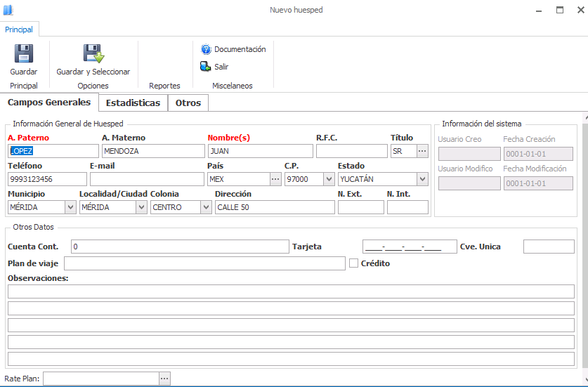Select the Principal ribbon tab
Screen dimensions: 588x387
pyautogui.click(x=19, y=29)
